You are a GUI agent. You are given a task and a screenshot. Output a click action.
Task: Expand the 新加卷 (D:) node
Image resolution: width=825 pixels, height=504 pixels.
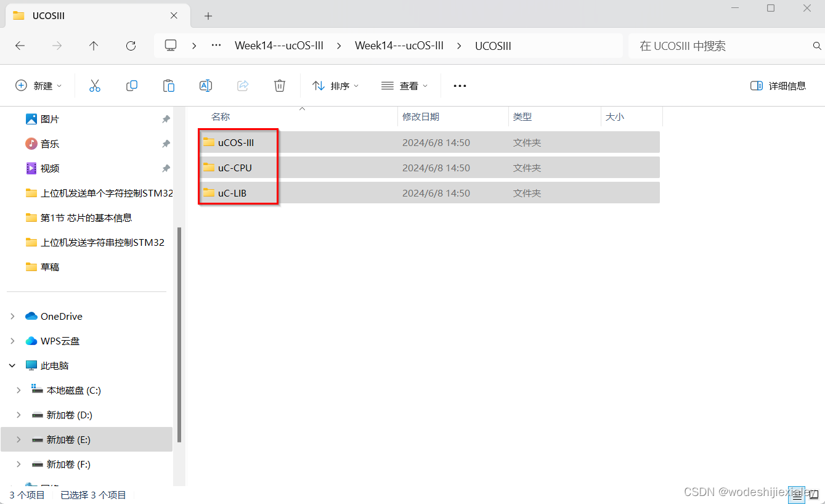click(x=18, y=415)
